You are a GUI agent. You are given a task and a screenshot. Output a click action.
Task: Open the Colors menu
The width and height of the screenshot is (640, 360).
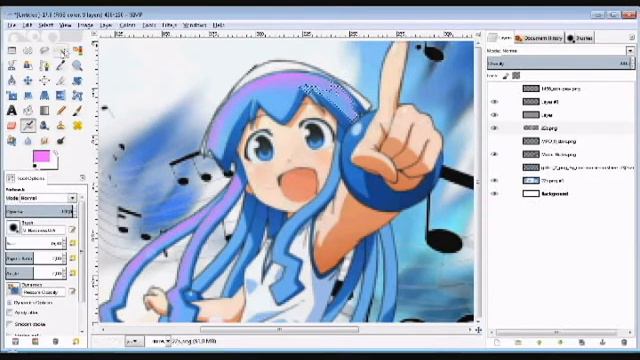tap(127, 25)
